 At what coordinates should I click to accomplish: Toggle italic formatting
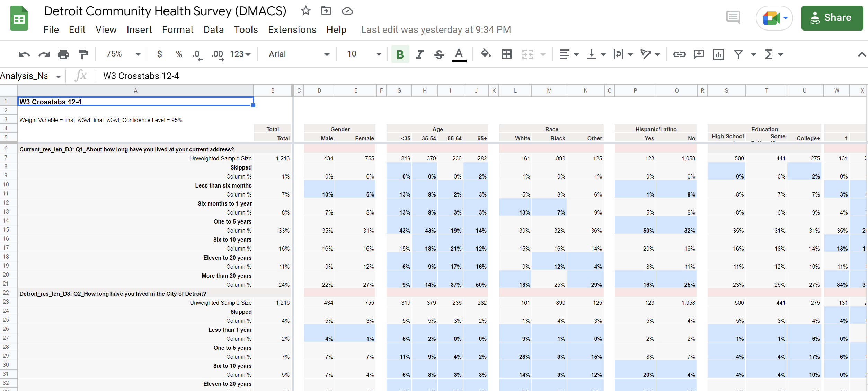click(419, 54)
